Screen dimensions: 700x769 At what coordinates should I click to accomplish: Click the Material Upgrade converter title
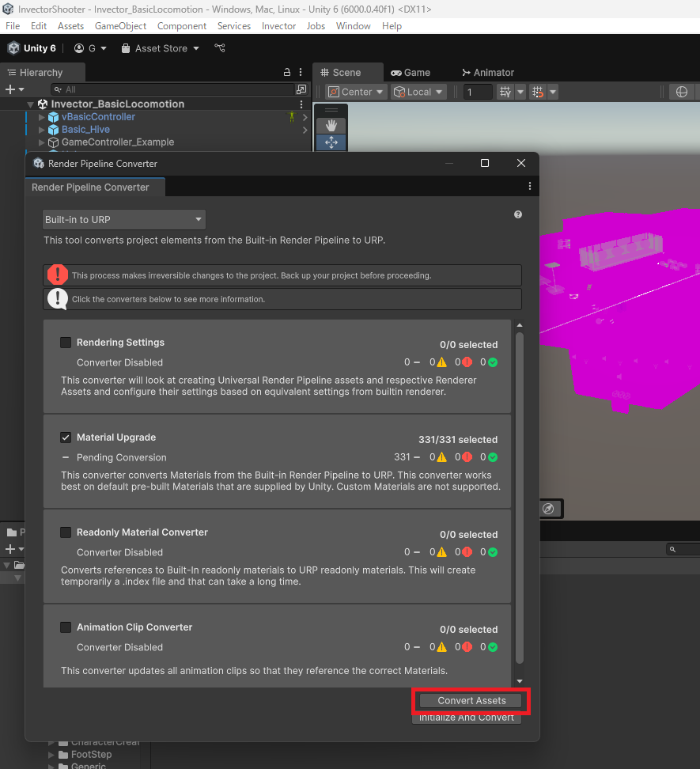116,438
